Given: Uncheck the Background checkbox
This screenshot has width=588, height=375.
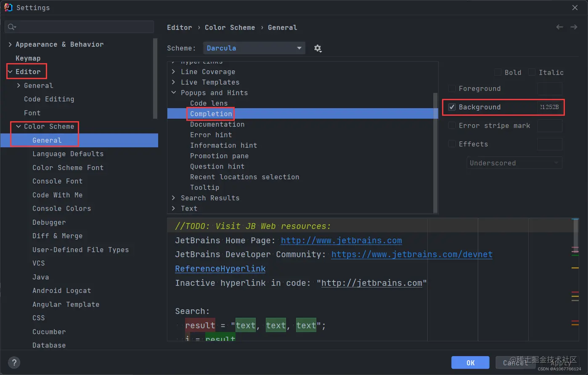Looking at the screenshot, I should (452, 107).
